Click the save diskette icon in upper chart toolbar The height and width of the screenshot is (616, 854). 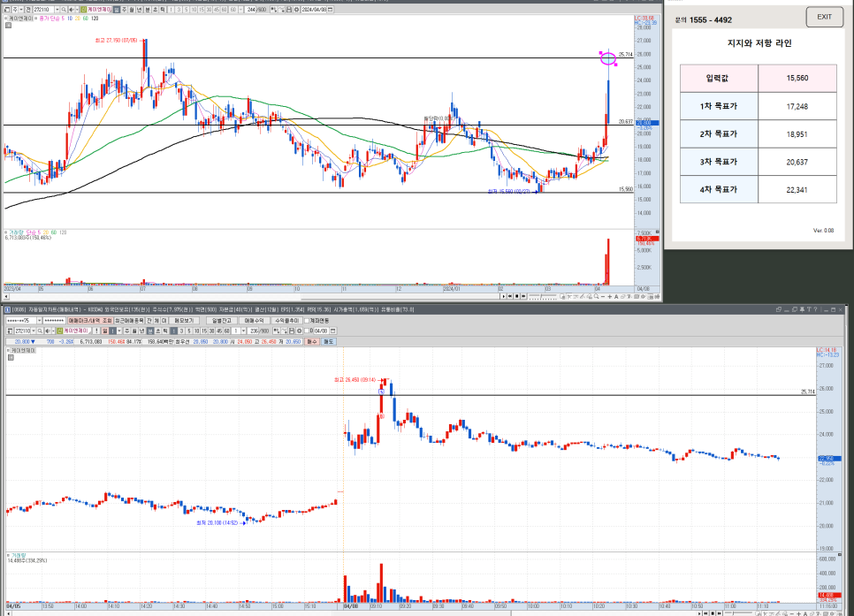pos(289,10)
